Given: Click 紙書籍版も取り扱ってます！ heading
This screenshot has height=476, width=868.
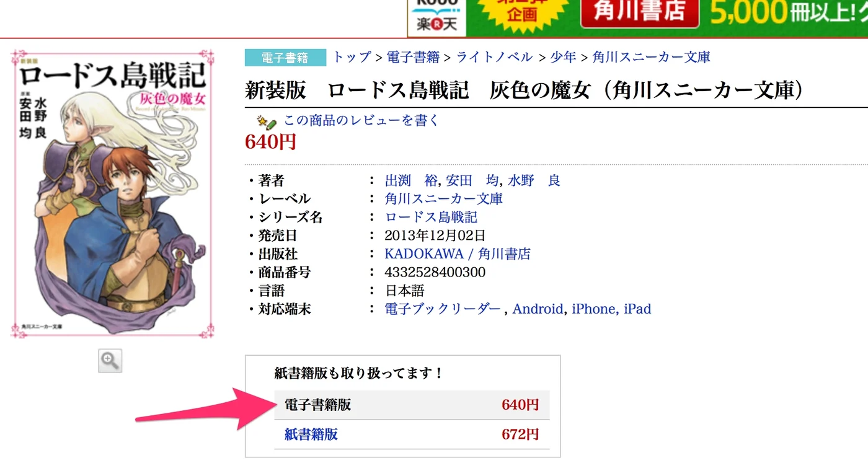Looking at the screenshot, I should click(359, 373).
